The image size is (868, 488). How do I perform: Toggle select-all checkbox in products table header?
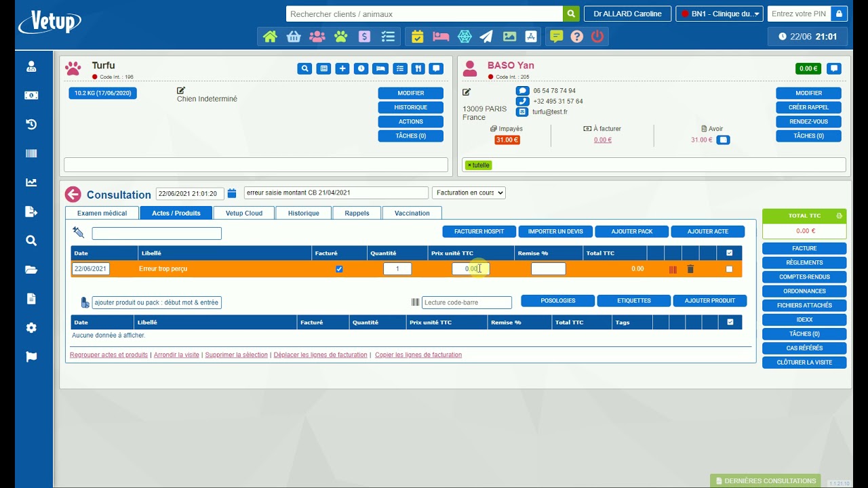pos(730,323)
